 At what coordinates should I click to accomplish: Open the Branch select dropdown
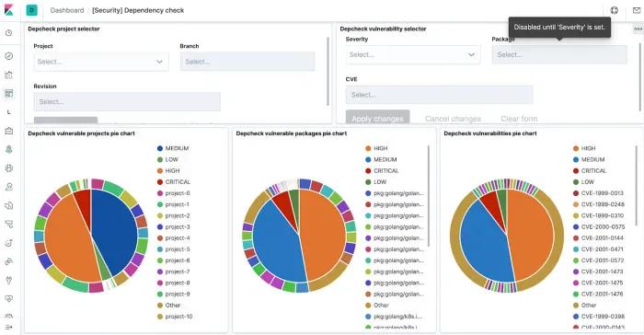pyautogui.click(x=247, y=62)
